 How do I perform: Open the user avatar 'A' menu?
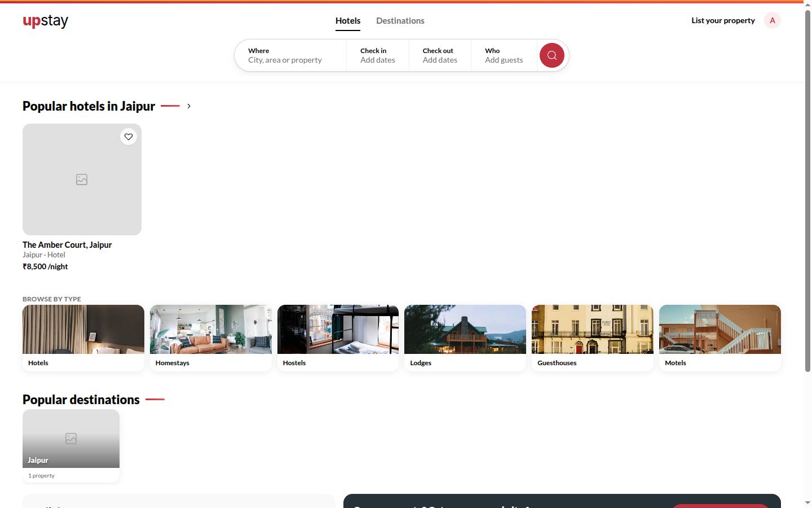(x=773, y=20)
